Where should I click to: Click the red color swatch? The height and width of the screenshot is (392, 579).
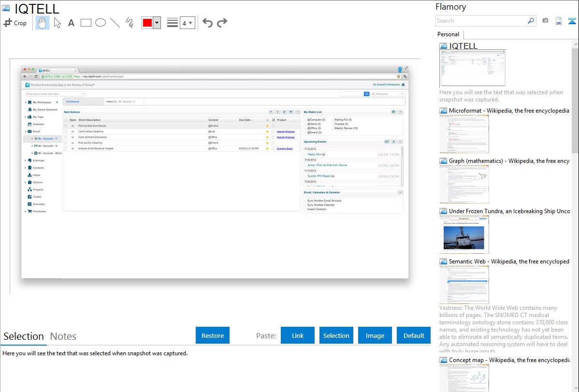[x=147, y=23]
